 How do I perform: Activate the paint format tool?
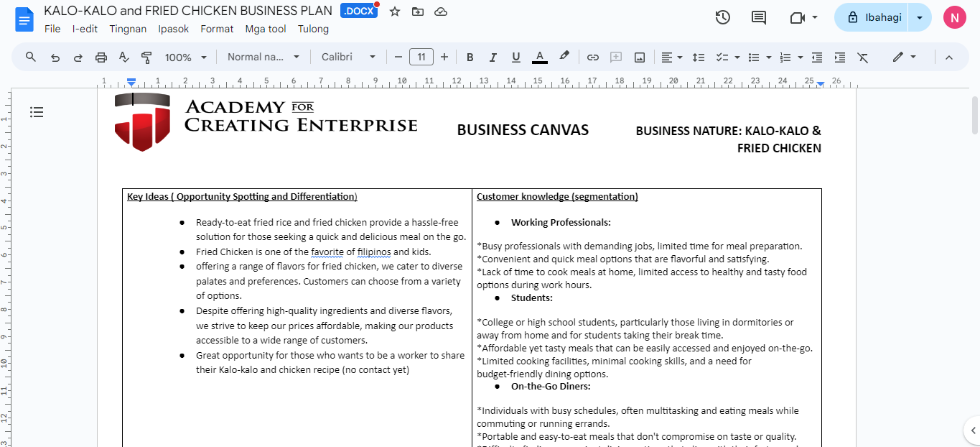147,57
